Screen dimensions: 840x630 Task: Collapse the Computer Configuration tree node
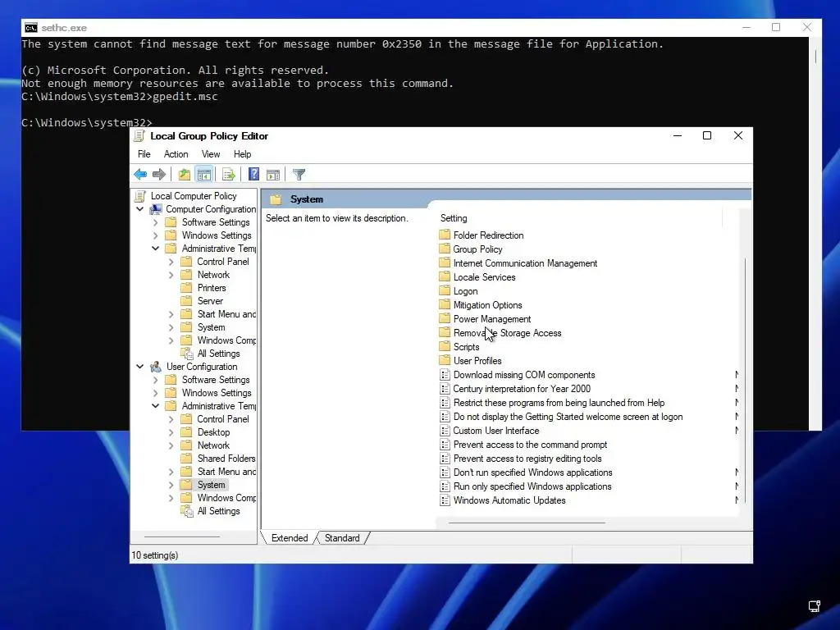(x=139, y=209)
